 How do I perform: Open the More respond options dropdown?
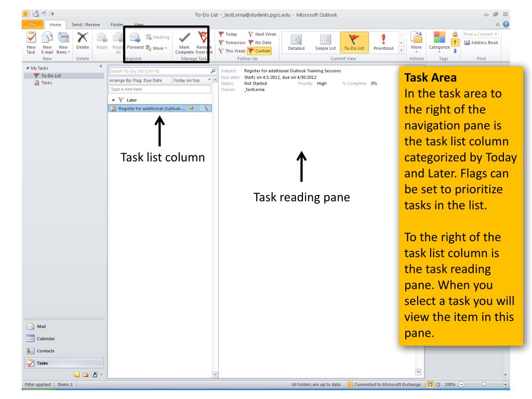(157, 48)
